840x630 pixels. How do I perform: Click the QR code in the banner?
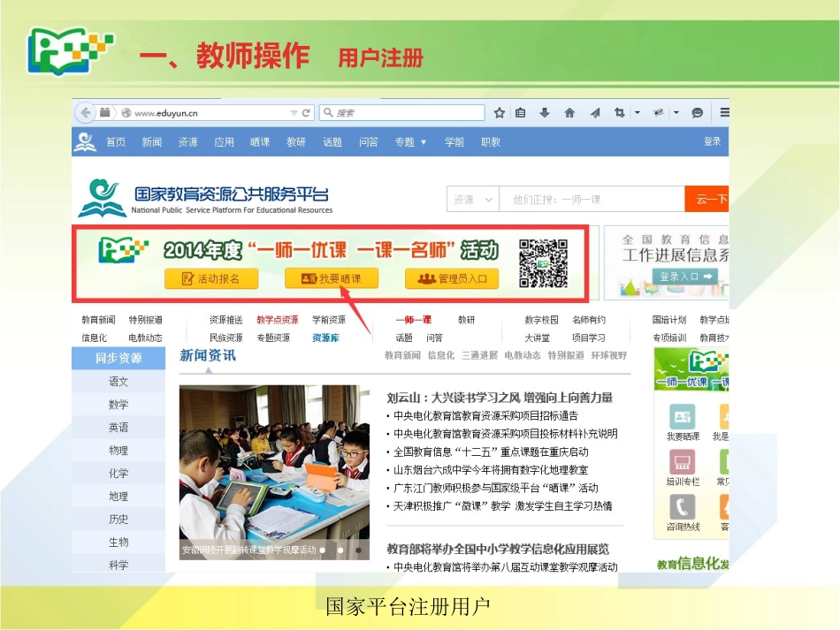(543, 263)
